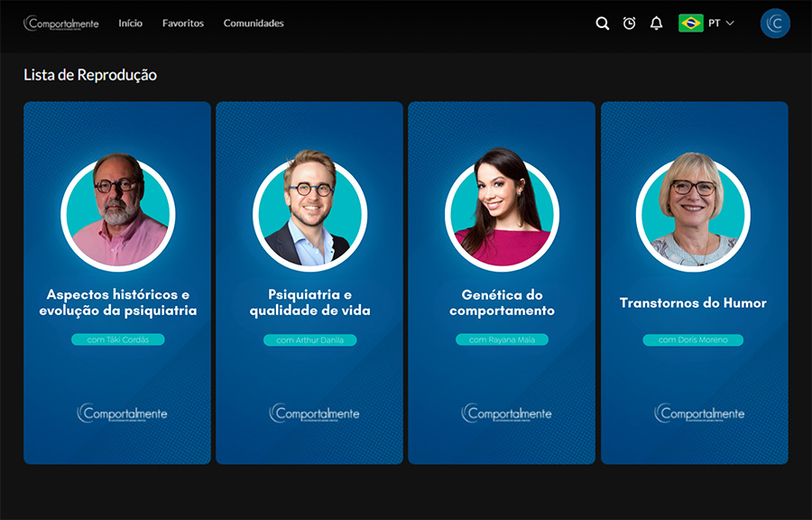Open Genética do comportamento card
This screenshot has width=812, height=520.
coord(502,283)
